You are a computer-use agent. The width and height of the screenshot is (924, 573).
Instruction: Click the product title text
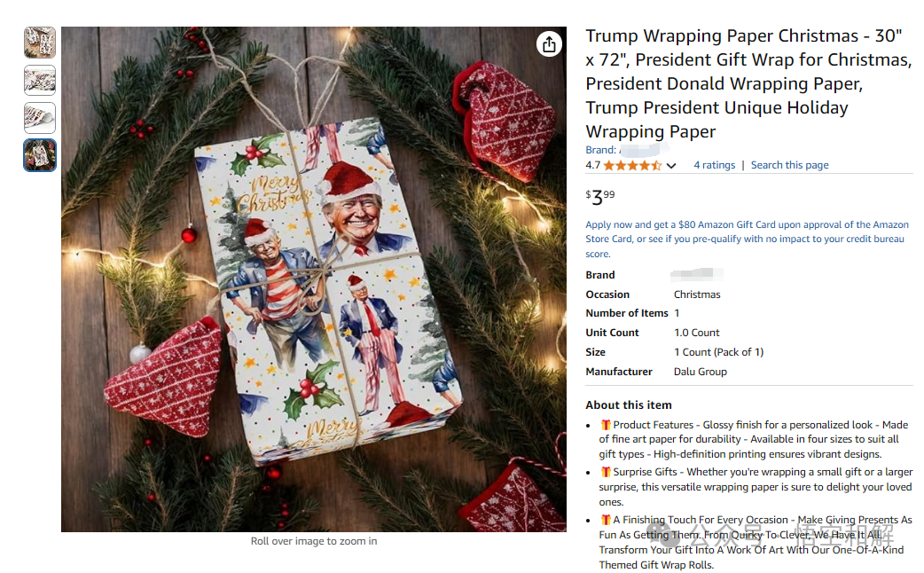click(748, 83)
